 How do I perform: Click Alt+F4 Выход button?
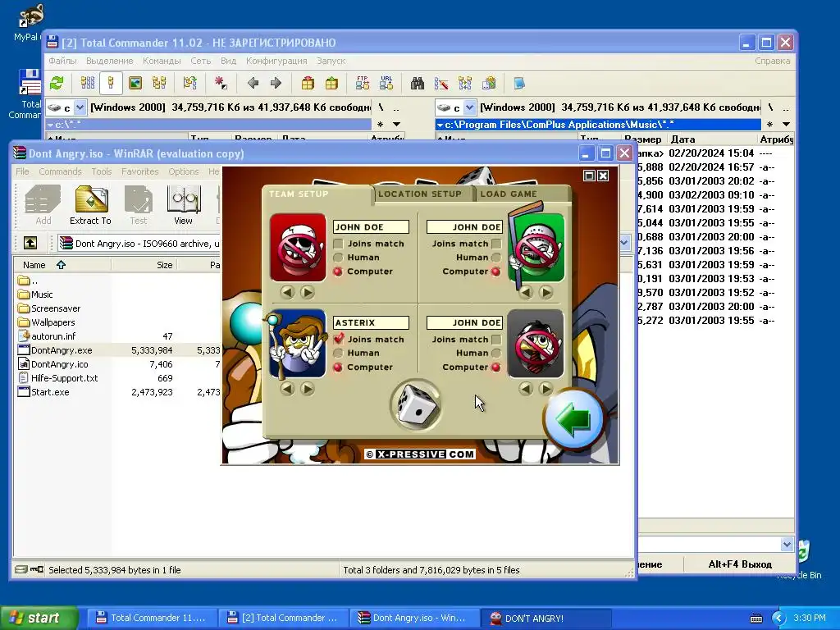pos(740,564)
